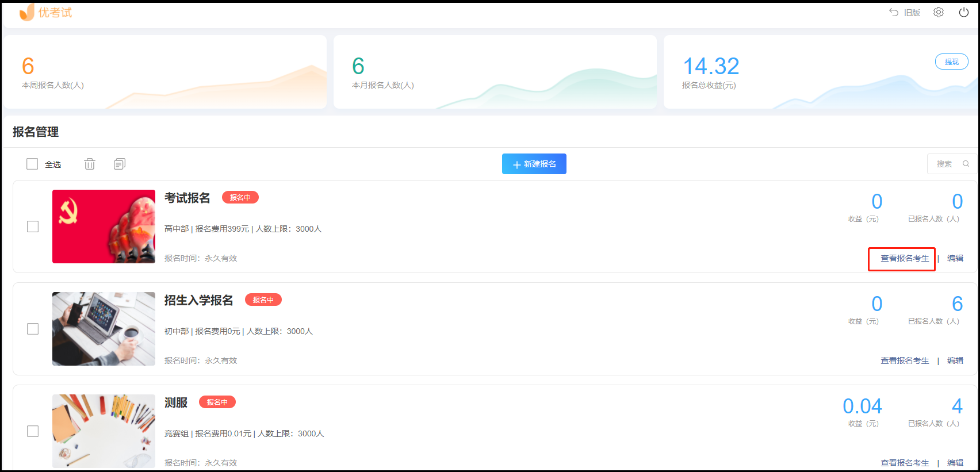This screenshot has width=980, height=472.
Task: Click the 考试报名 title
Action: tap(187, 198)
